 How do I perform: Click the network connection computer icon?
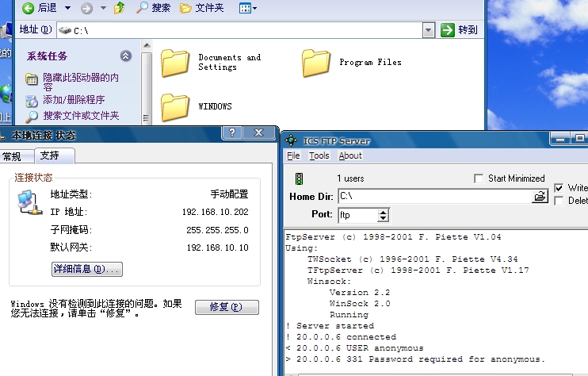click(x=29, y=202)
